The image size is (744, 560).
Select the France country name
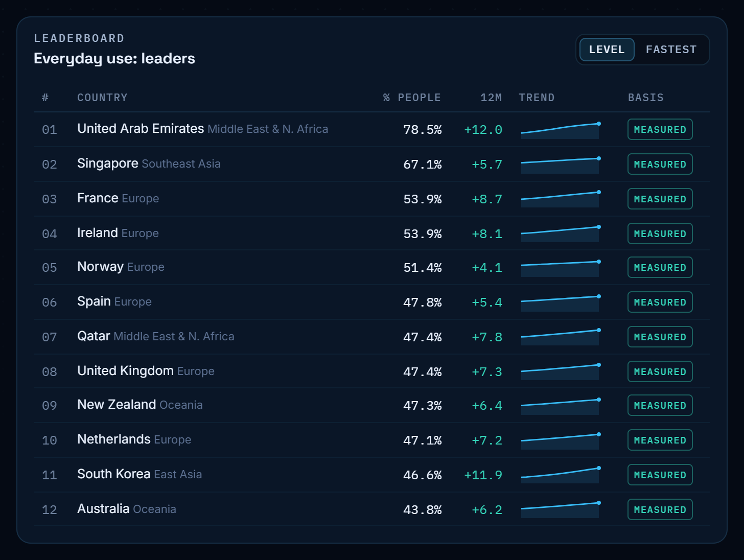[98, 198]
